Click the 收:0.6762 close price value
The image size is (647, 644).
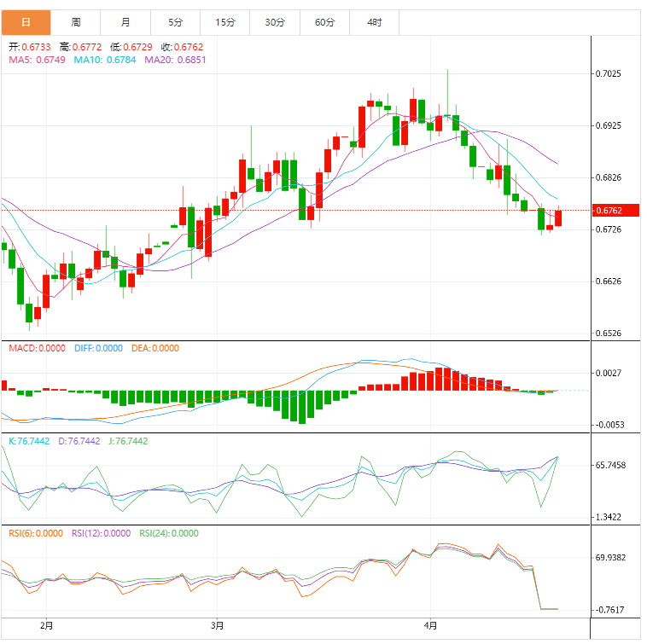182,47
